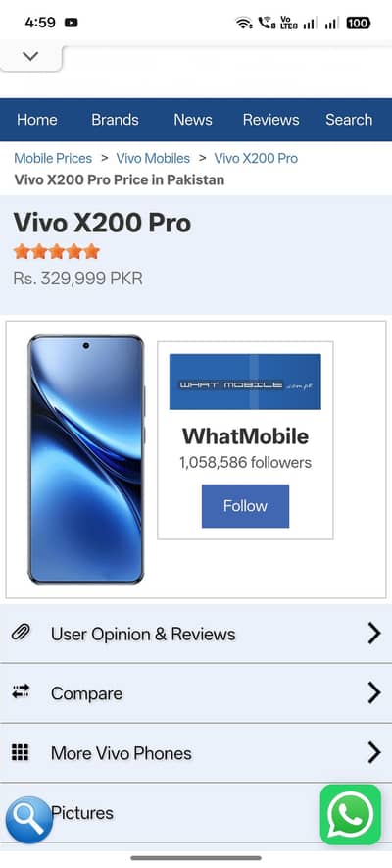Tap the swap arrows icon beside Compare
392x868 pixels.
21,691
